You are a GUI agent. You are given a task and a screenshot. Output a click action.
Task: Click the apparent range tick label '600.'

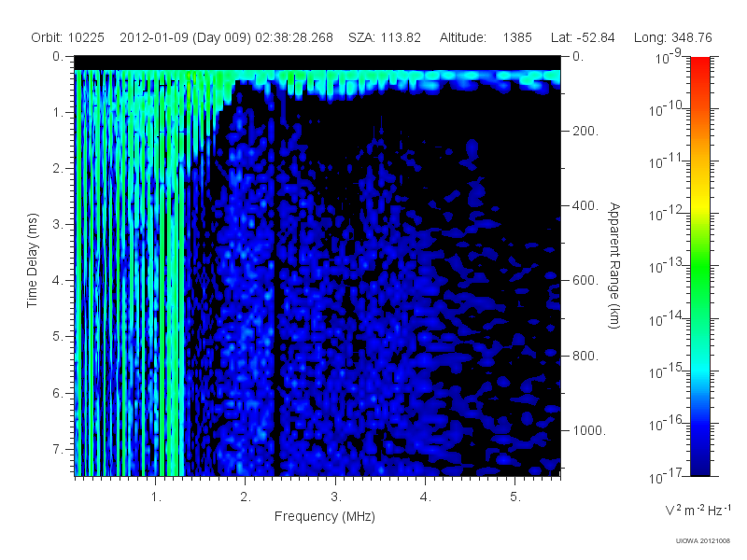click(x=585, y=281)
